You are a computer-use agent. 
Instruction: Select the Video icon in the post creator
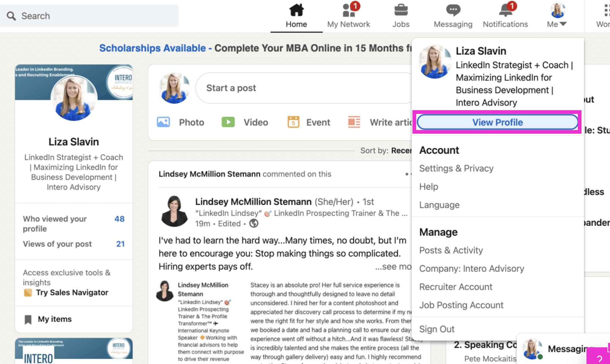point(228,122)
